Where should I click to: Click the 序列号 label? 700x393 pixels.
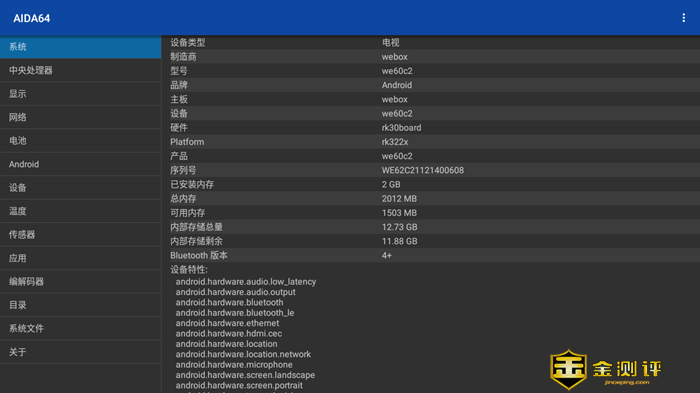[183, 170]
